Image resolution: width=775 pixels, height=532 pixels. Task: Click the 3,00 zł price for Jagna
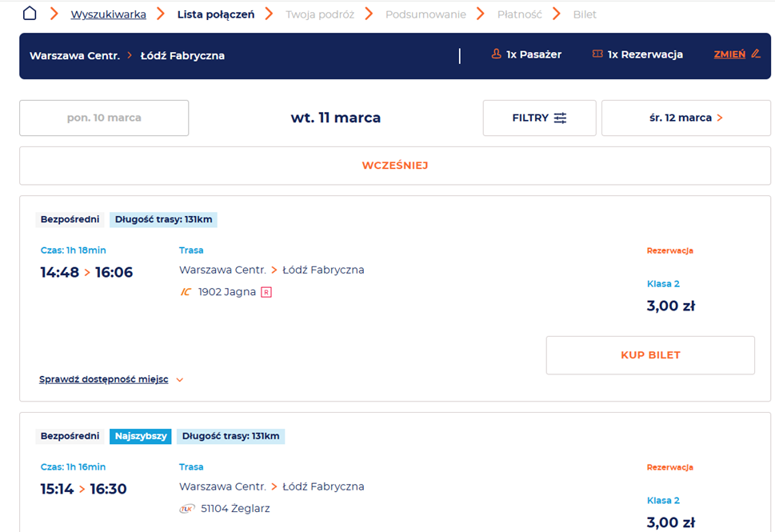tap(671, 306)
